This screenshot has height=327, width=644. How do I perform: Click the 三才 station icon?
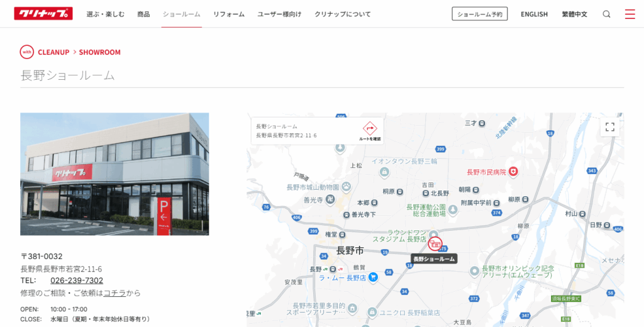tap(482, 123)
